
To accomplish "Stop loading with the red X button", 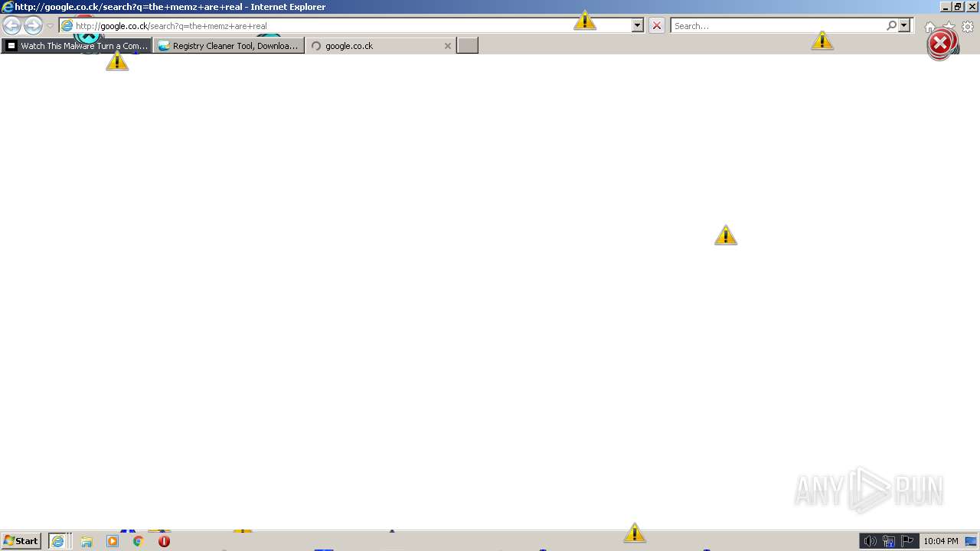I will (x=656, y=25).
